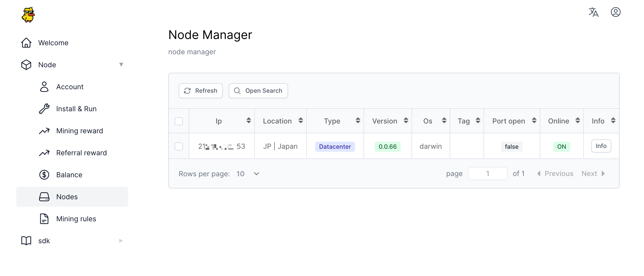Viewport: 644px width, 276px height.
Task: Click the sort arrows on Location column
Action: pyautogui.click(x=300, y=120)
